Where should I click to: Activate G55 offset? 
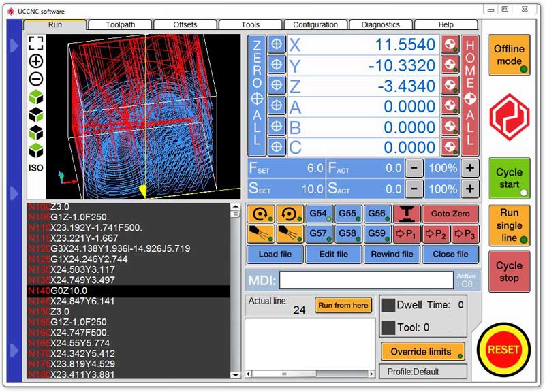point(348,214)
